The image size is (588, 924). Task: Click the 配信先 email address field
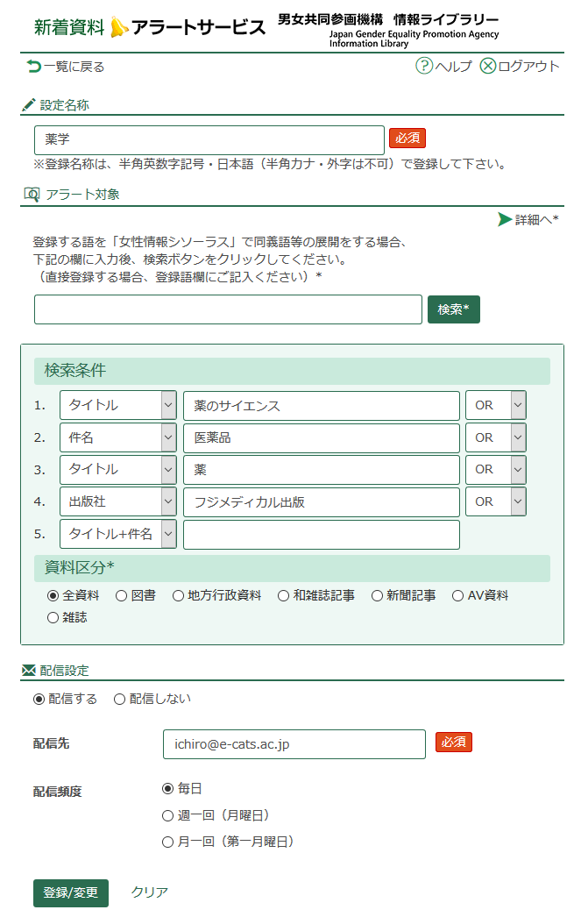pyautogui.click(x=294, y=744)
